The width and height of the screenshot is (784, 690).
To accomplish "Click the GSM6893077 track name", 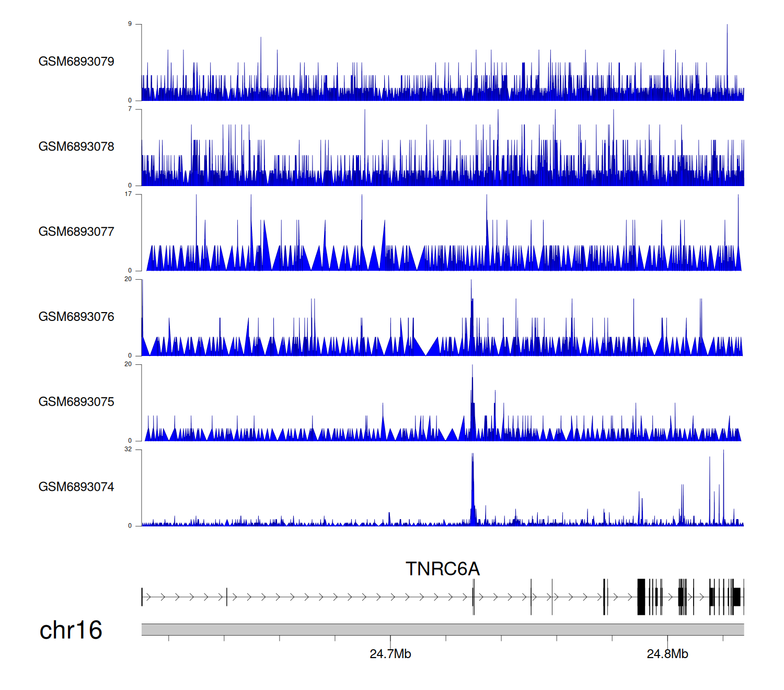I will pyautogui.click(x=76, y=232).
